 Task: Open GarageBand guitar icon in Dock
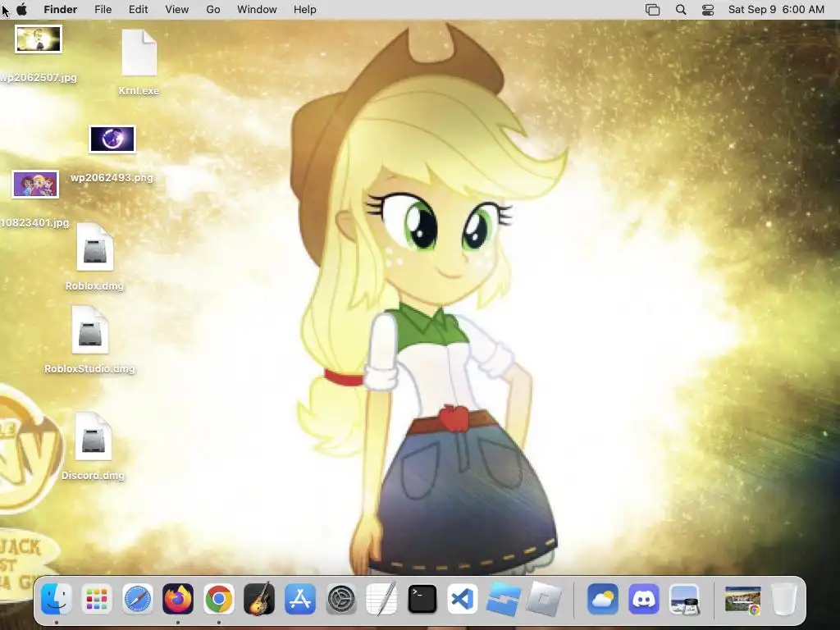259,599
